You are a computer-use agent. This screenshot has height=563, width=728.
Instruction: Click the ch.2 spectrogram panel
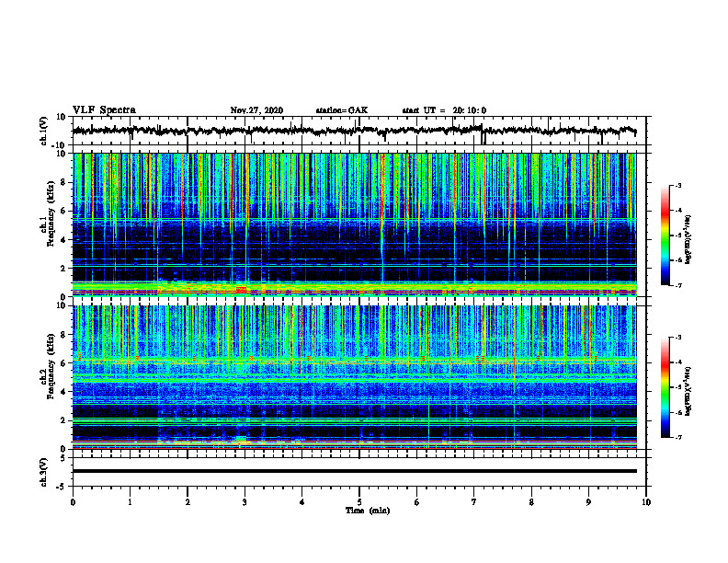pyautogui.click(x=354, y=377)
